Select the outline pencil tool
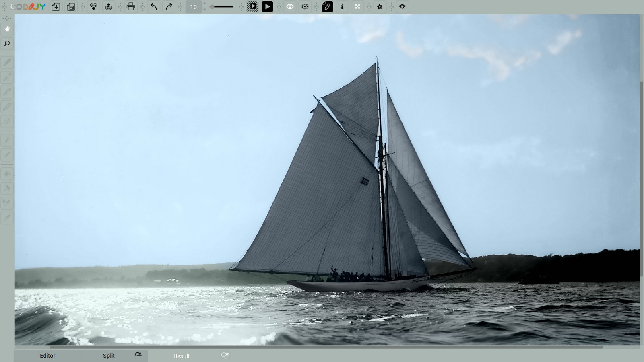 point(7,107)
